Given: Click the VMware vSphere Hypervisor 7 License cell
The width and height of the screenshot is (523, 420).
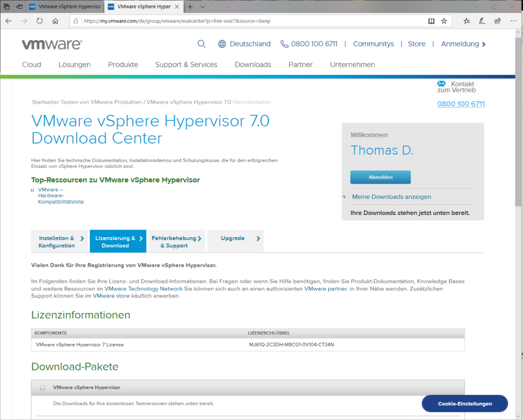Looking at the screenshot, I should (x=80, y=344).
